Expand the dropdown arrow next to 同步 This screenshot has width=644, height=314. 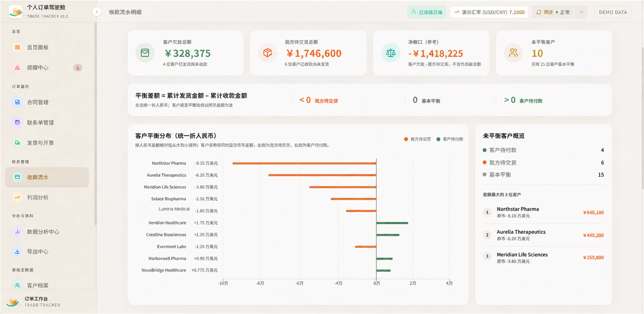(x=581, y=12)
